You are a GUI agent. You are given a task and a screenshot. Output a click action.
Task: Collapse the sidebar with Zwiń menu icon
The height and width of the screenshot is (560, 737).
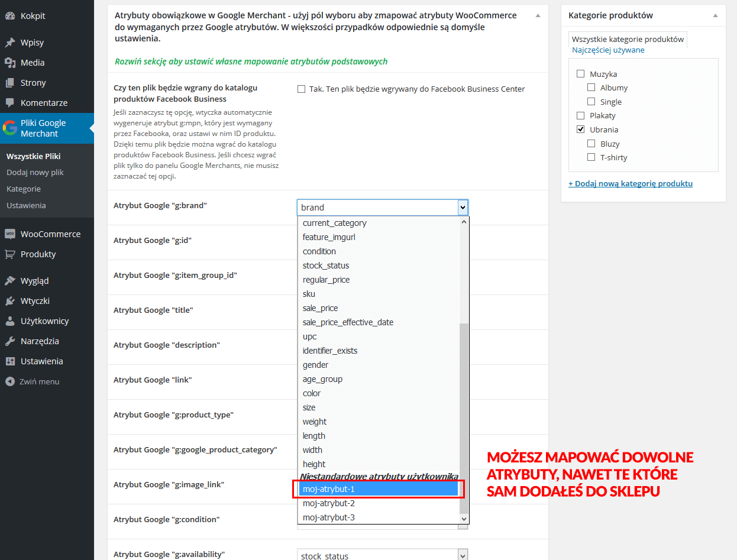(x=10, y=381)
